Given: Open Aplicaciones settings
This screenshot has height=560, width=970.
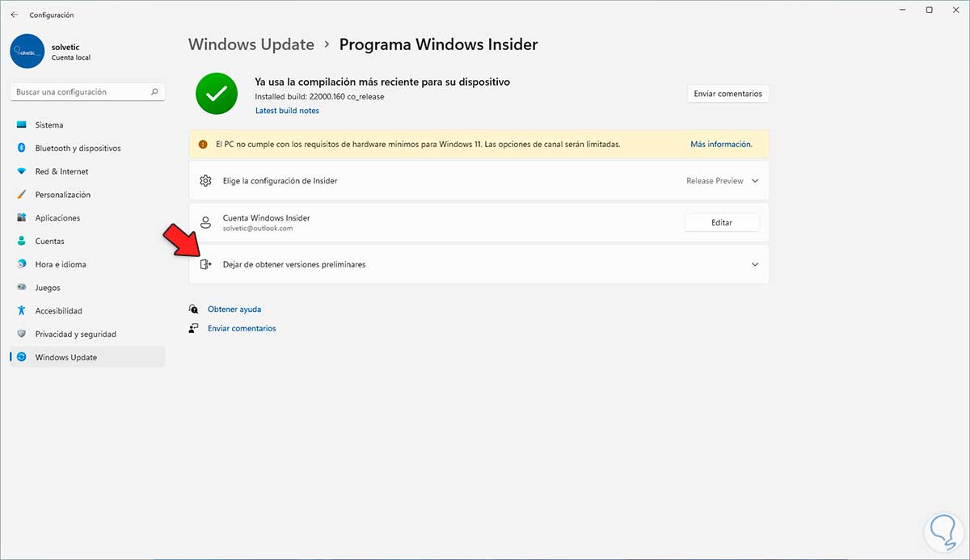Looking at the screenshot, I should pyautogui.click(x=87, y=218).
